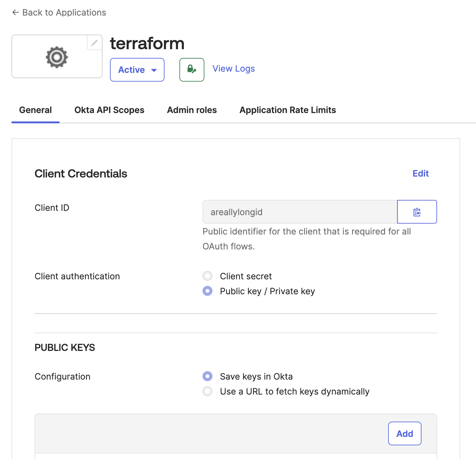Select Public key / Private key option
This screenshot has height=459, width=476.
(x=207, y=291)
